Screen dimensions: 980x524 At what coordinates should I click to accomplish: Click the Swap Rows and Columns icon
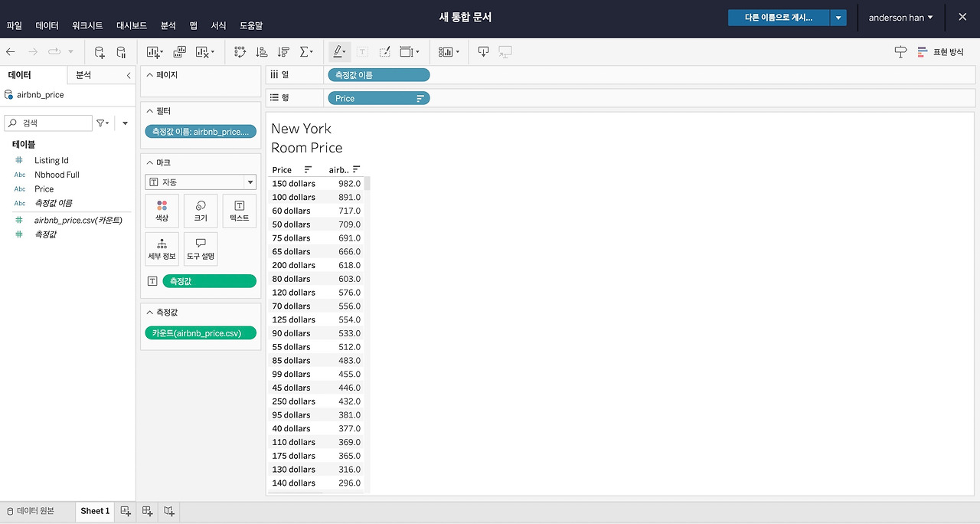tap(240, 52)
